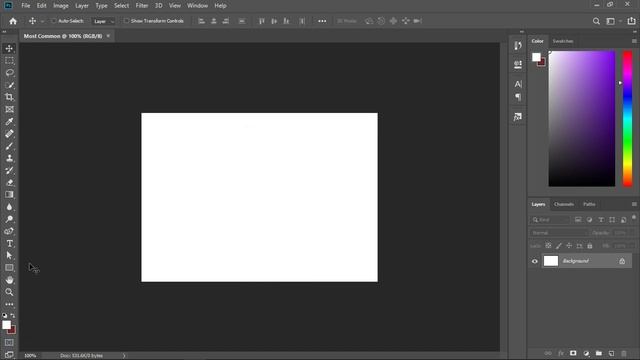Select the Rectangular Marquee tool
The width and height of the screenshot is (640, 360).
coord(9,60)
